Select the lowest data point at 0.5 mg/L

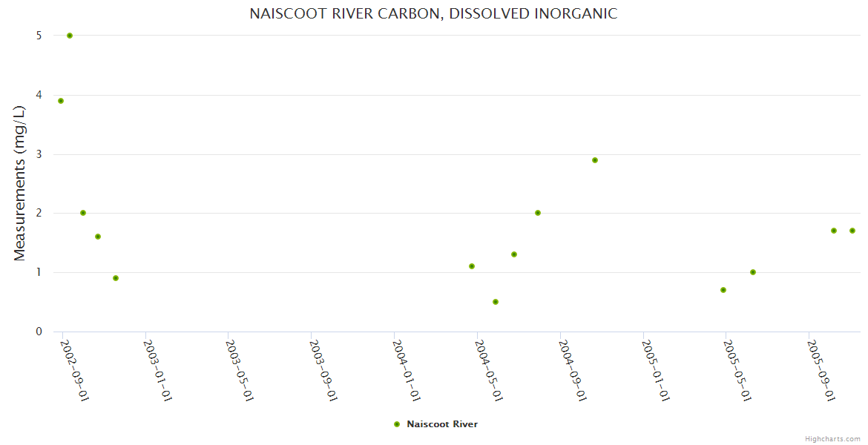point(496,302)
